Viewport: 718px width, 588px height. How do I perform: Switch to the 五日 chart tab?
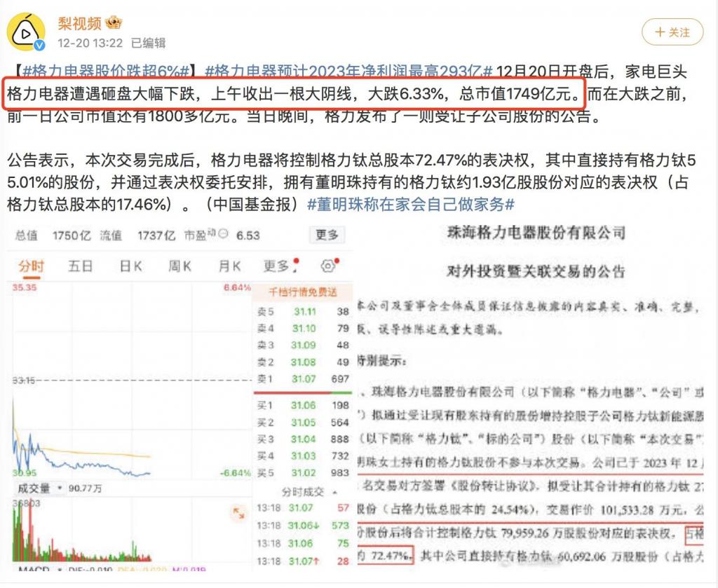(81, 266)
